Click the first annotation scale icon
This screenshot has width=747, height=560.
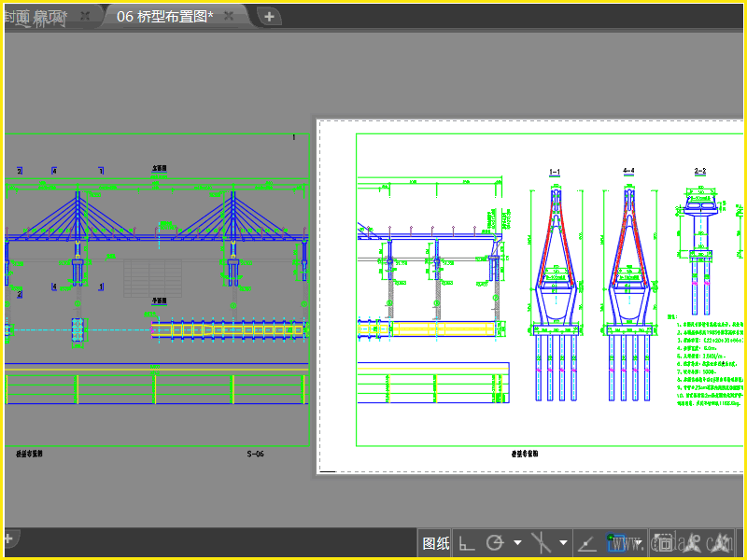693,542
